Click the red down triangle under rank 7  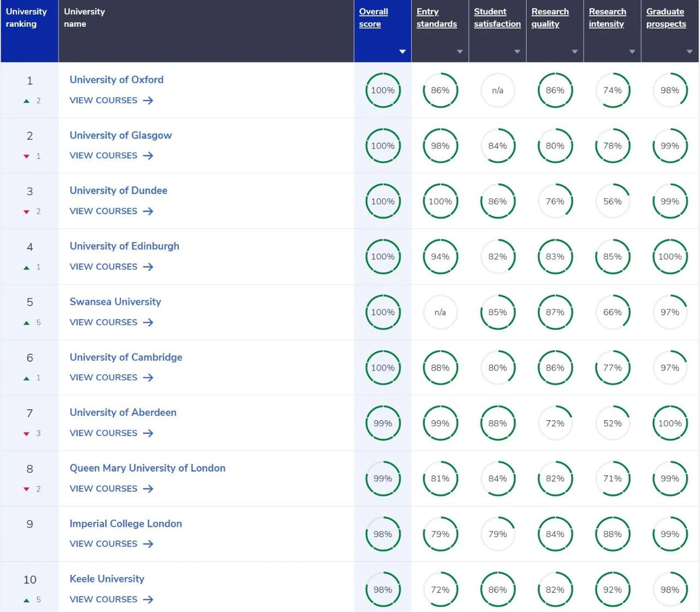(x=26, y=434)
